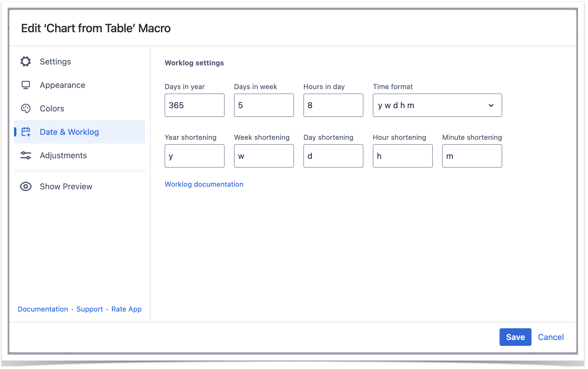Open the Support link
The image size is (588, 369).
90,309
